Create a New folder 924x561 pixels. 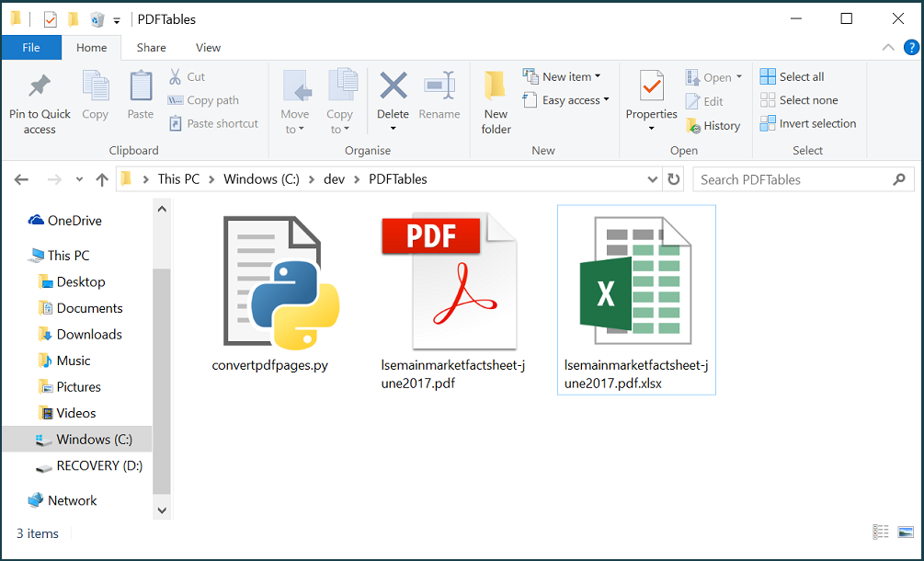[x=495, y=101]
